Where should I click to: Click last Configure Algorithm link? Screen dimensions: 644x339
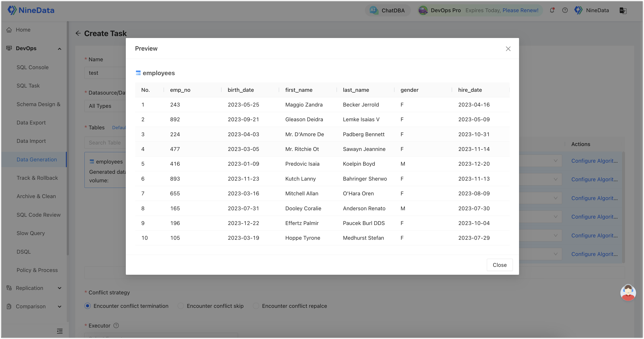[x=594, y=254]
